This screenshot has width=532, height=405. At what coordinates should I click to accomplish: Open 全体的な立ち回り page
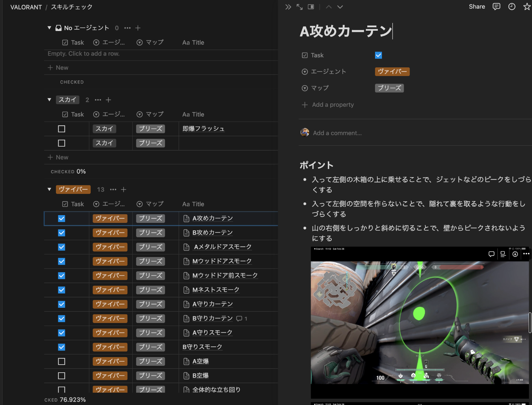tap(216, 390)
